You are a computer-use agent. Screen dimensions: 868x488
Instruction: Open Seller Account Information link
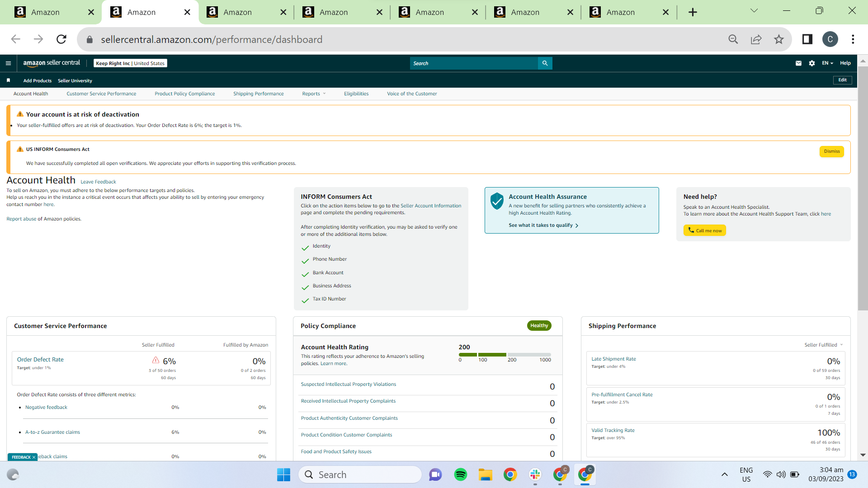pyautogui.click(x=431, y=206)
